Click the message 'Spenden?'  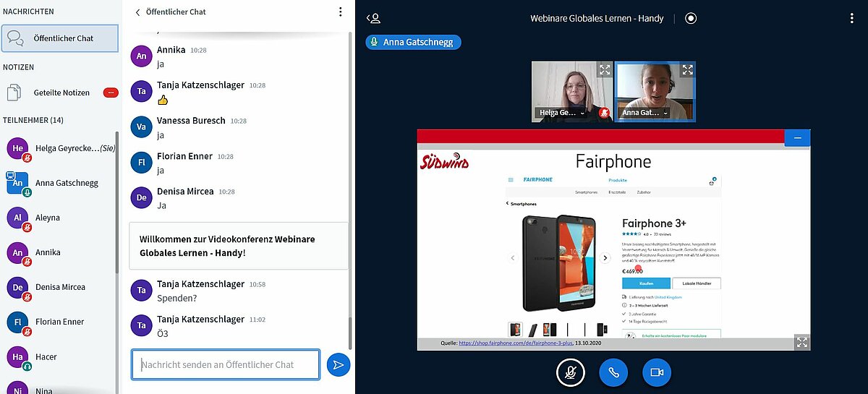[176, 298]
